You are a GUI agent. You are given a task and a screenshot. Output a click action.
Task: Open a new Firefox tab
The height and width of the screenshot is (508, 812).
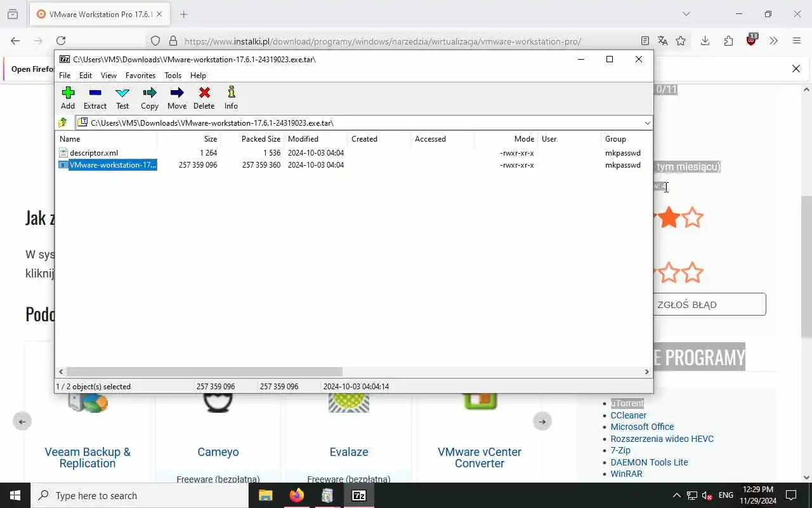tap(183, 14)
